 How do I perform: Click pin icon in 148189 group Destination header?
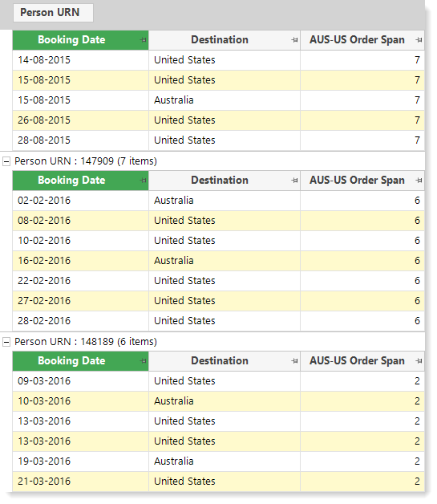coord(295,361)
